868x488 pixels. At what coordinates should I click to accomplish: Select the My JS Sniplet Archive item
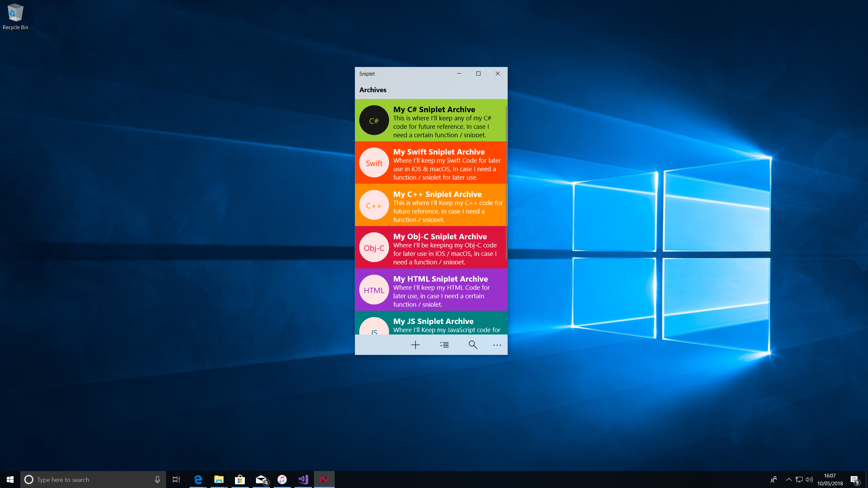[433, 321]
